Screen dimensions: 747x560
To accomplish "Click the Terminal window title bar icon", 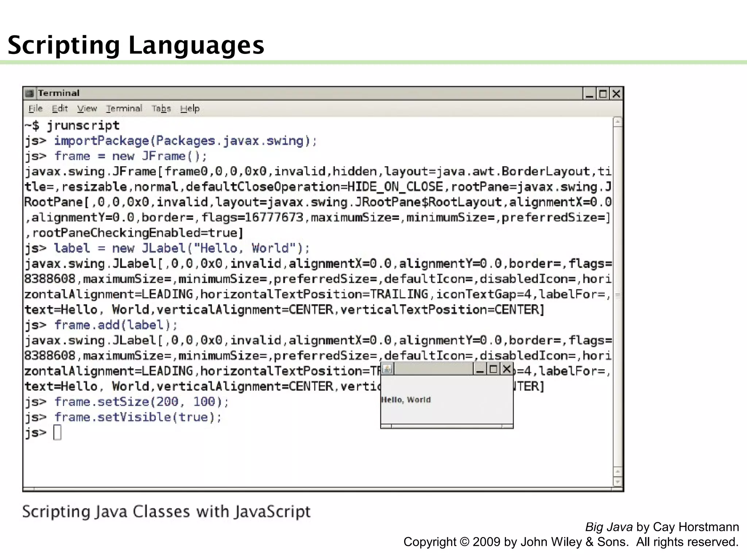I will (x=30, y=93).
